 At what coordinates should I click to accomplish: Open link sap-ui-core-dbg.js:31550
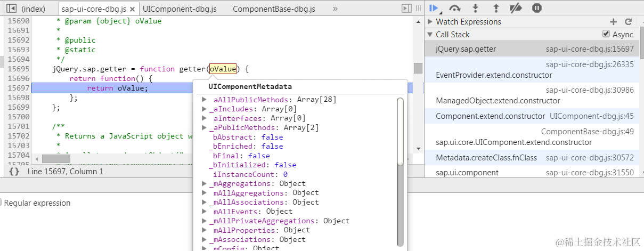tap(590, 173)
